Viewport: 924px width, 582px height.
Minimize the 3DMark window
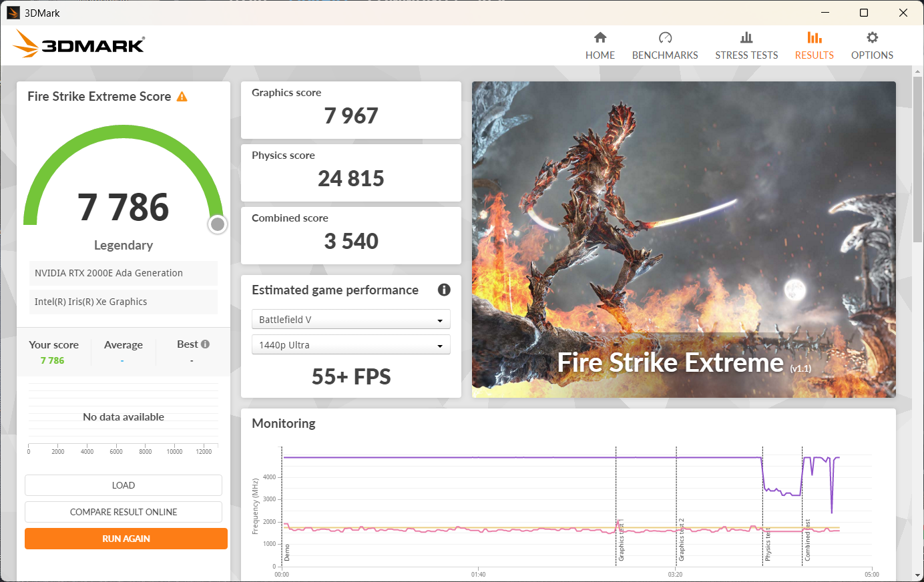click(x=825, y=13)
